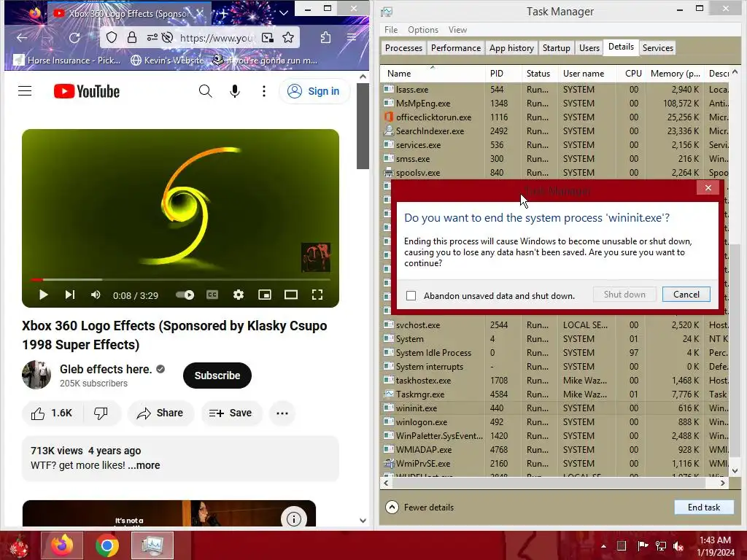Open the Firefox application hamburger menu

click(352, 38)
